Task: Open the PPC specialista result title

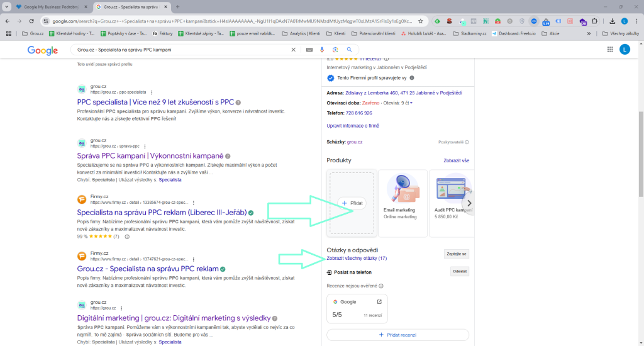Action: 155,102
